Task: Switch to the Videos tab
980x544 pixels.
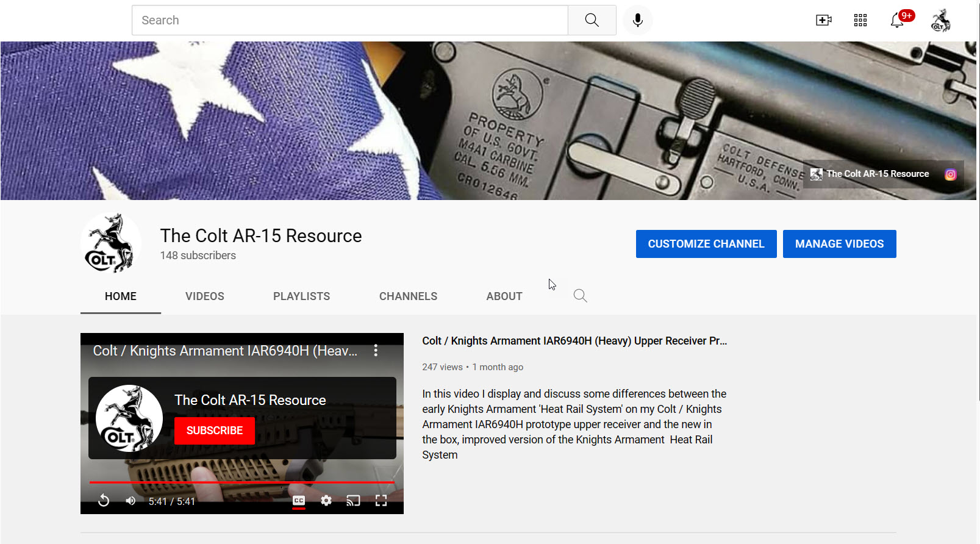Action: (x=204, y=296)
